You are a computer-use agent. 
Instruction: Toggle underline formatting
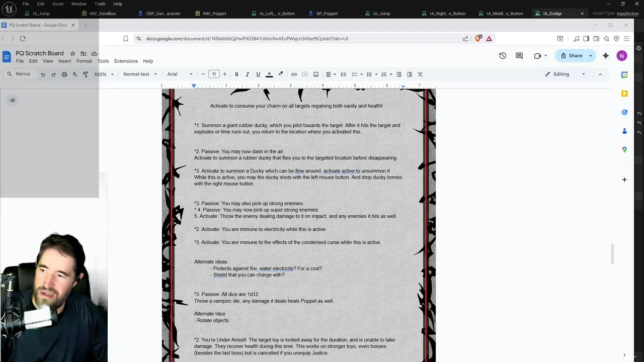tap(258, 74)
